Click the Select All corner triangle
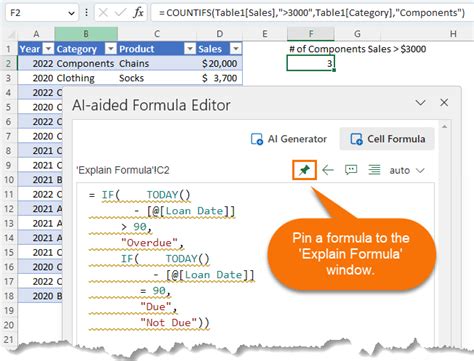Screen dimensions: 474x361 point(11,35)
